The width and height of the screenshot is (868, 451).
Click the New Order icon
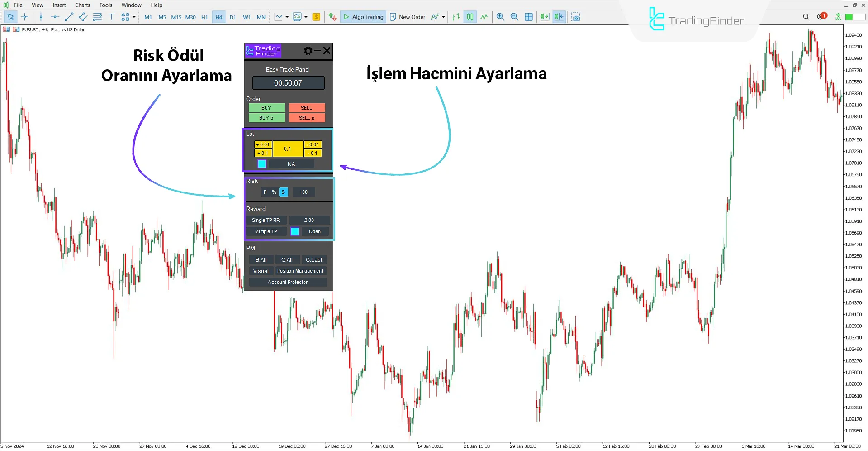(394, 17)
